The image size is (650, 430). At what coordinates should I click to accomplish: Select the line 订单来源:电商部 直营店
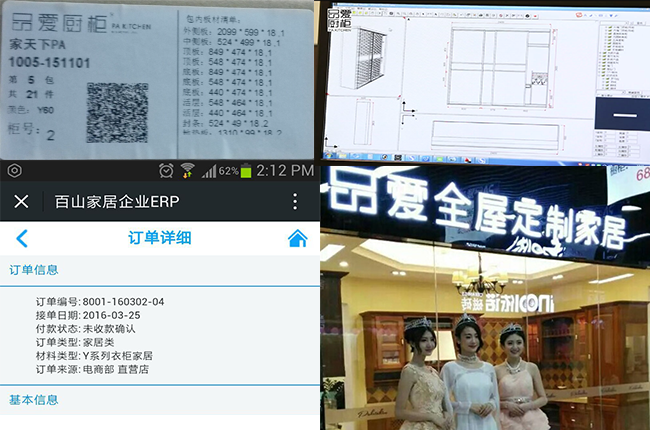click(x=92, y=369)
